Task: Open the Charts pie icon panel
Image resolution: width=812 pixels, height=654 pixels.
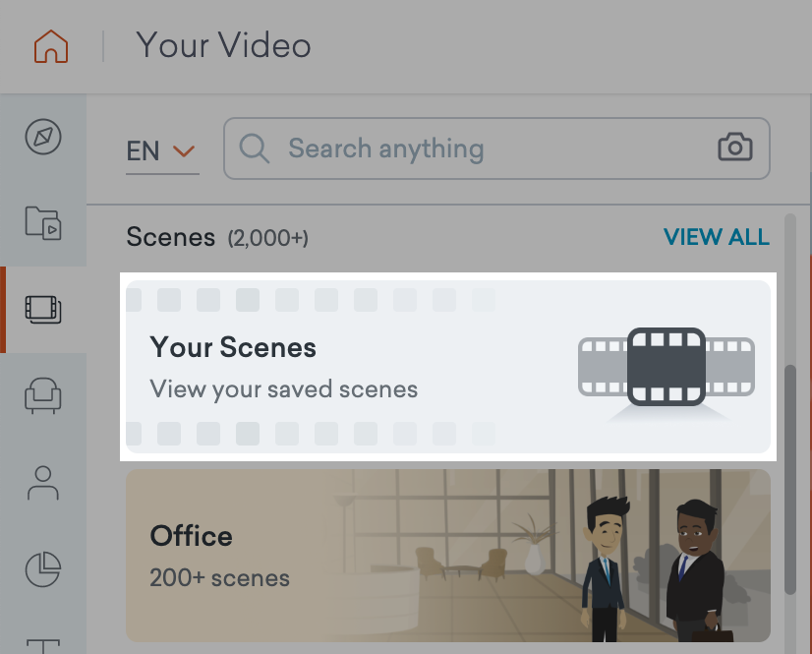Action: [x=43, y=567]
